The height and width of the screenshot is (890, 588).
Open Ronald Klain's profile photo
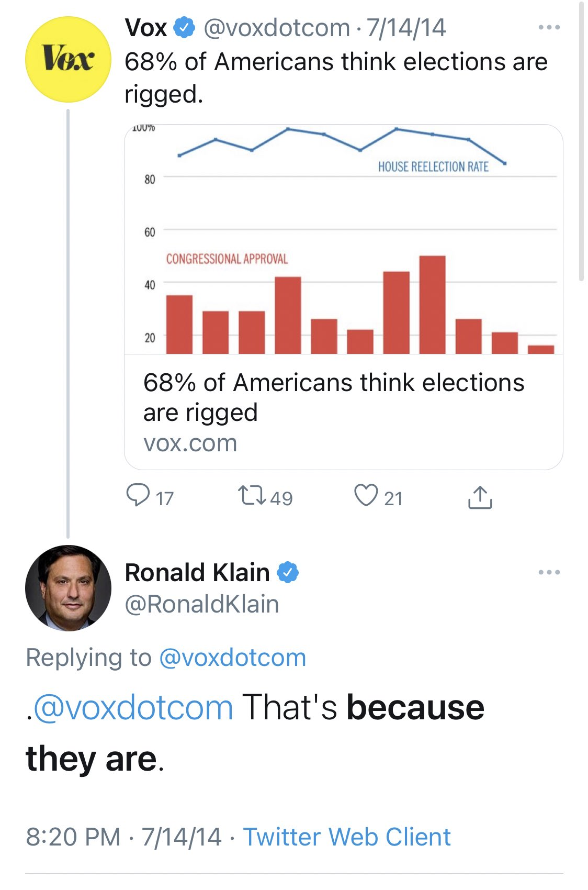pos(68,588)
